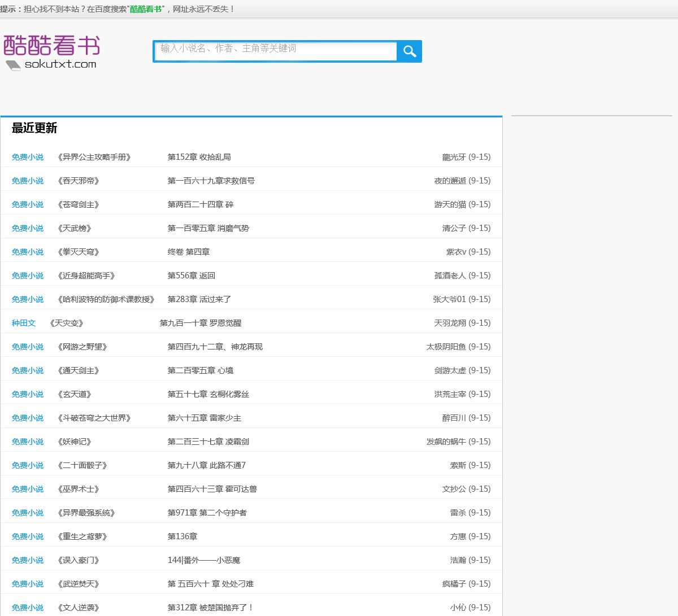
Task: Open the 种田文 category link
Action: pos(24,323)
